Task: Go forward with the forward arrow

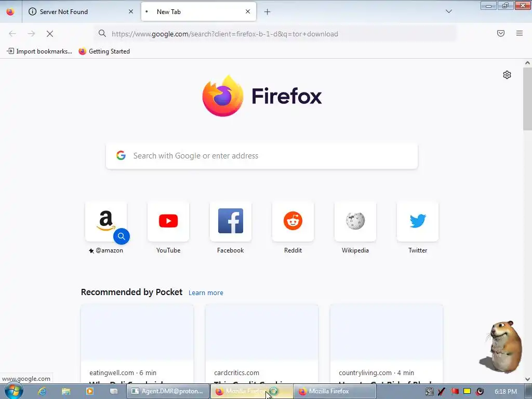Action: point(31,34)
